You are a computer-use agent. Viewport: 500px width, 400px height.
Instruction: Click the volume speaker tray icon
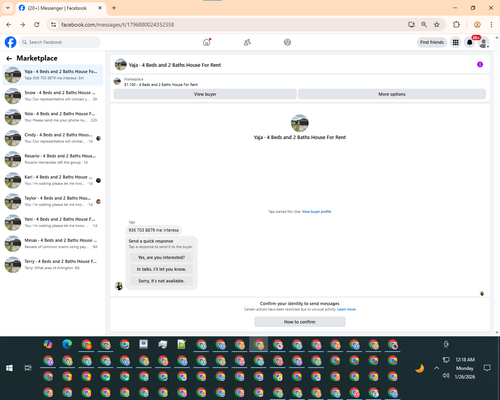[x=446, y=376]
